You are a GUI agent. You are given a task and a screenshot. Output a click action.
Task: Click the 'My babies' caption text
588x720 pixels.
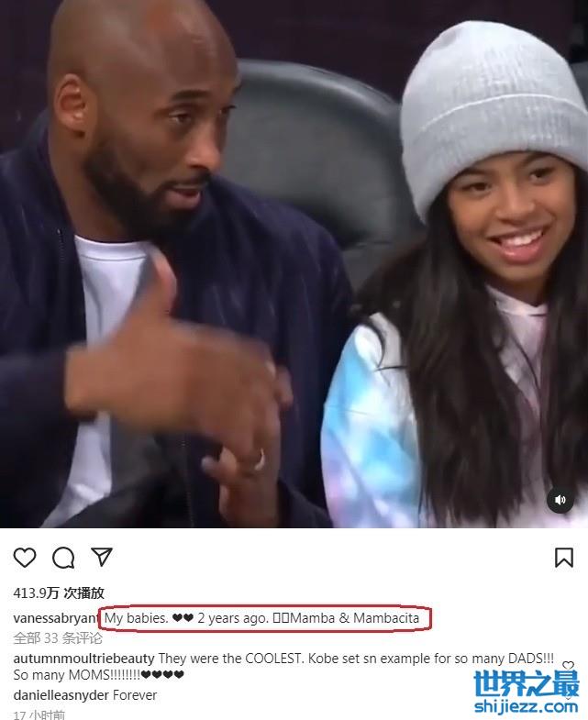(x=136, y=618)
